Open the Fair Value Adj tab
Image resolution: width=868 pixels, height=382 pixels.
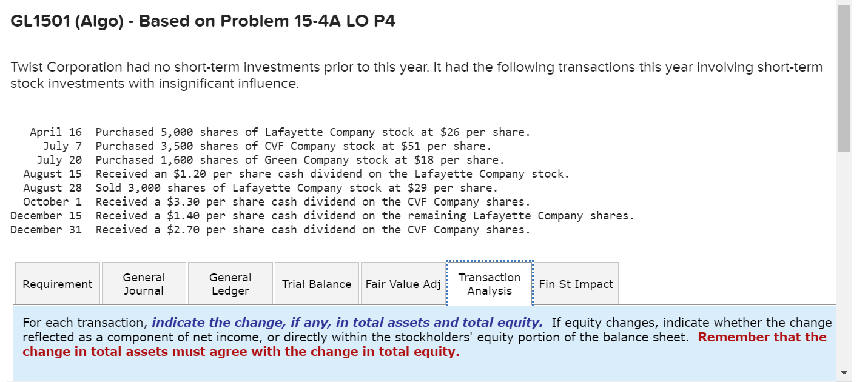coord(402,283)
